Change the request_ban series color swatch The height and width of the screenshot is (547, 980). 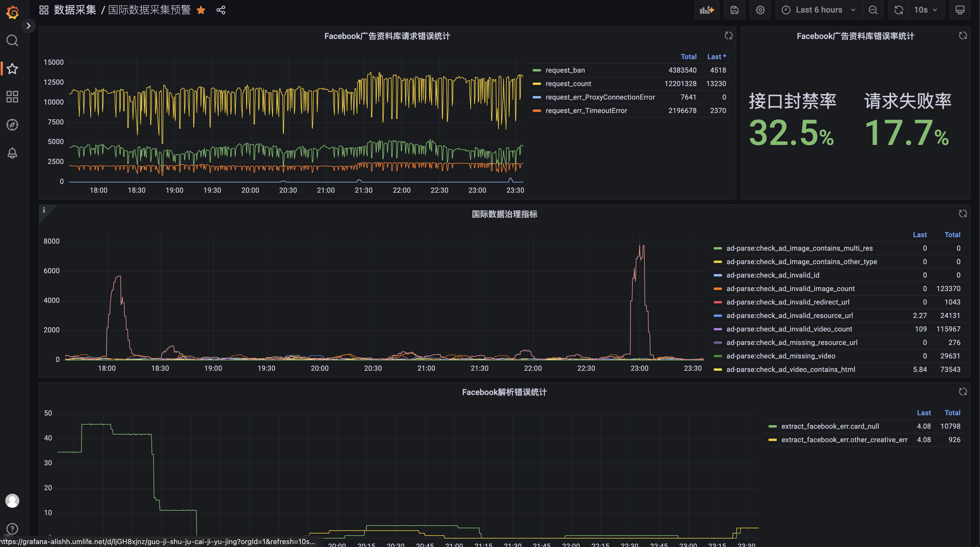coord(536,70)
